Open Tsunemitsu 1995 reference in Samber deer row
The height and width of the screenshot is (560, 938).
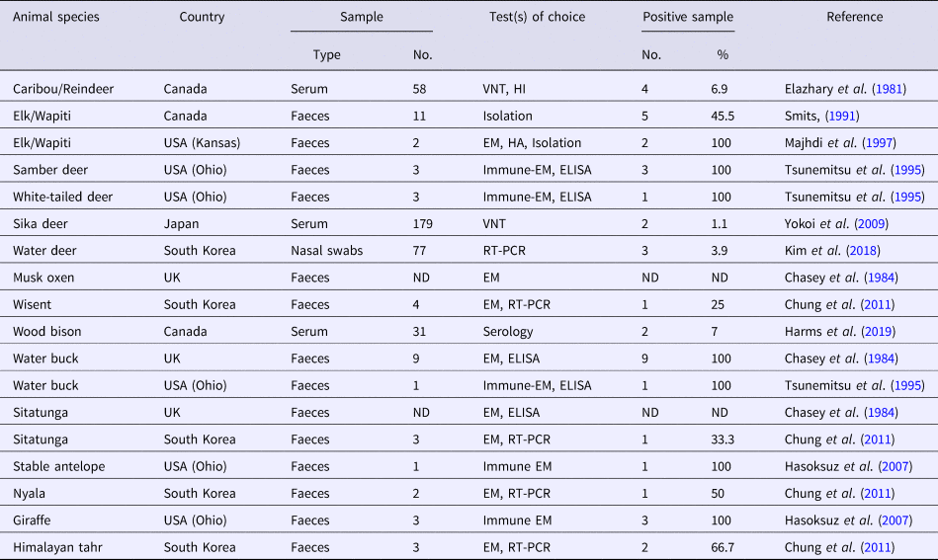point(906,170)
